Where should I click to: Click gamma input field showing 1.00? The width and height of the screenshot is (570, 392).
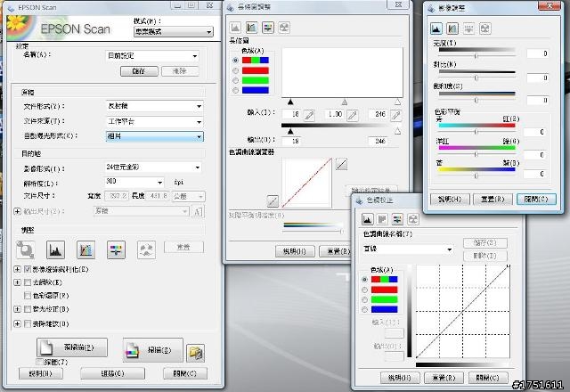(335, 115)
